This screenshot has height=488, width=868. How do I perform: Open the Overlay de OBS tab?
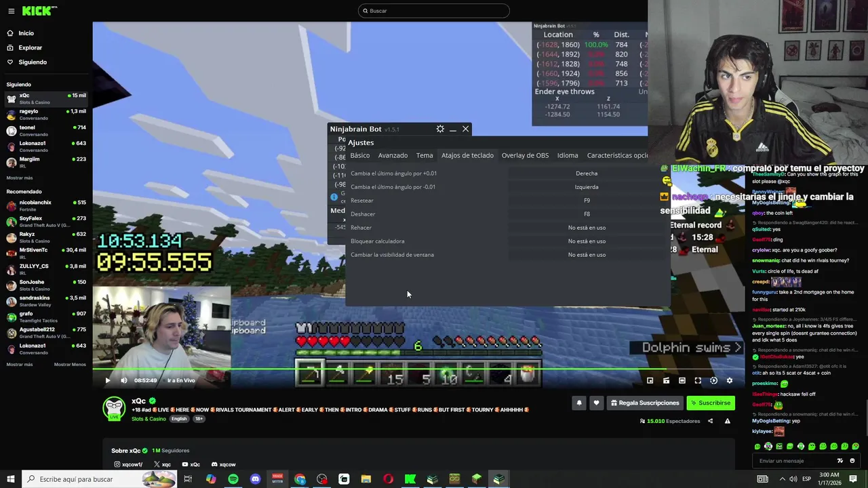point(525,155)
